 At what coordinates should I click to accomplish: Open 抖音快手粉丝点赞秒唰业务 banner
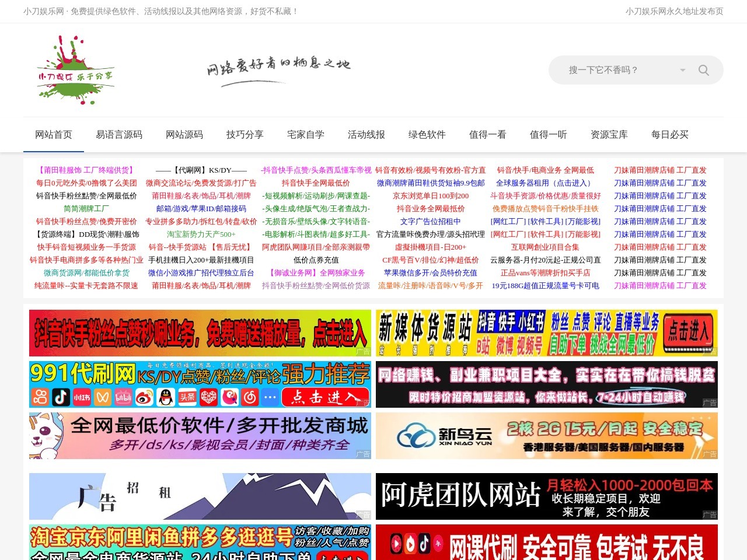200,333
